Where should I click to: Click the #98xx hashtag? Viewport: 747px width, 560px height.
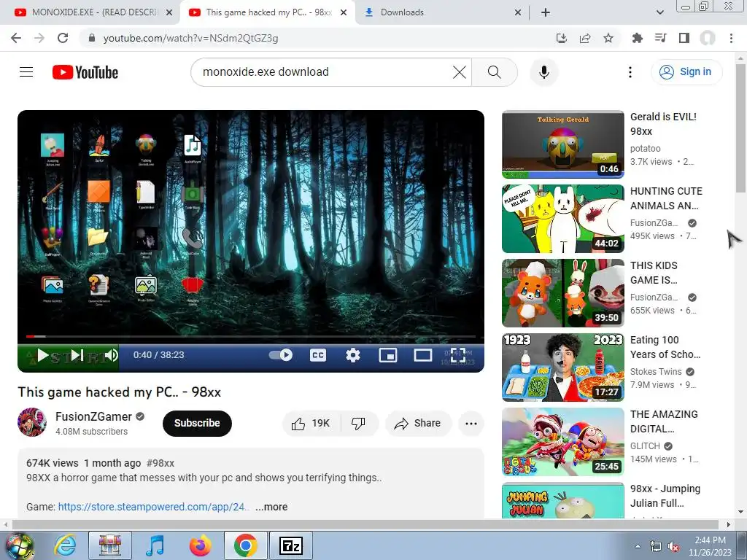click(160, 463)
